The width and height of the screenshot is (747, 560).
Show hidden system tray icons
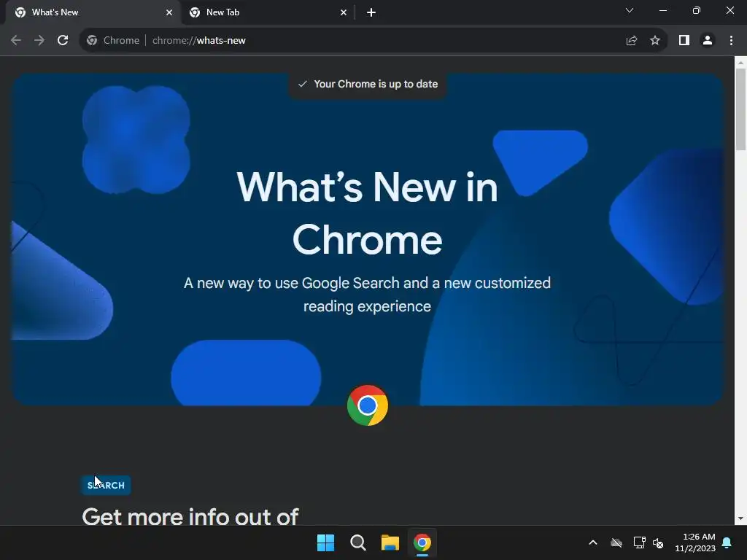[x=593, y=542]
